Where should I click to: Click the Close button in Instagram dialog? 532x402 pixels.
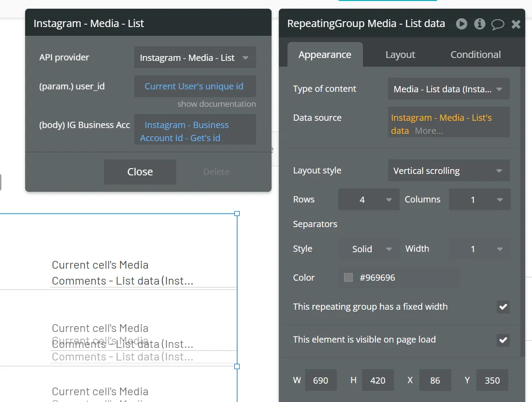[140, 172]
